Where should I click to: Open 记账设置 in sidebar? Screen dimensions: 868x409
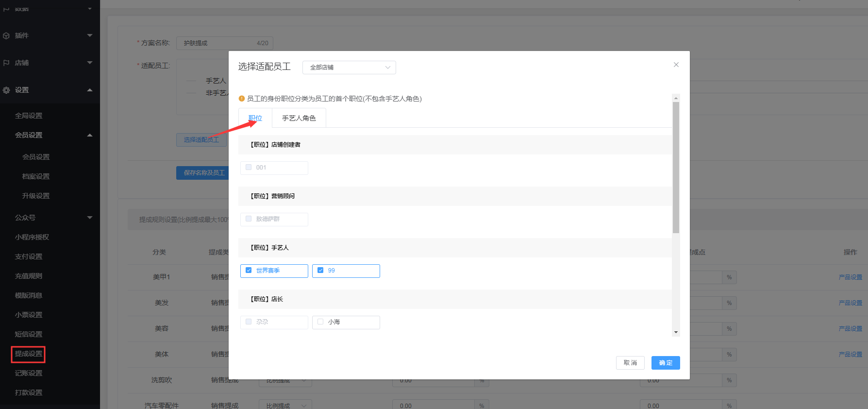29,373
